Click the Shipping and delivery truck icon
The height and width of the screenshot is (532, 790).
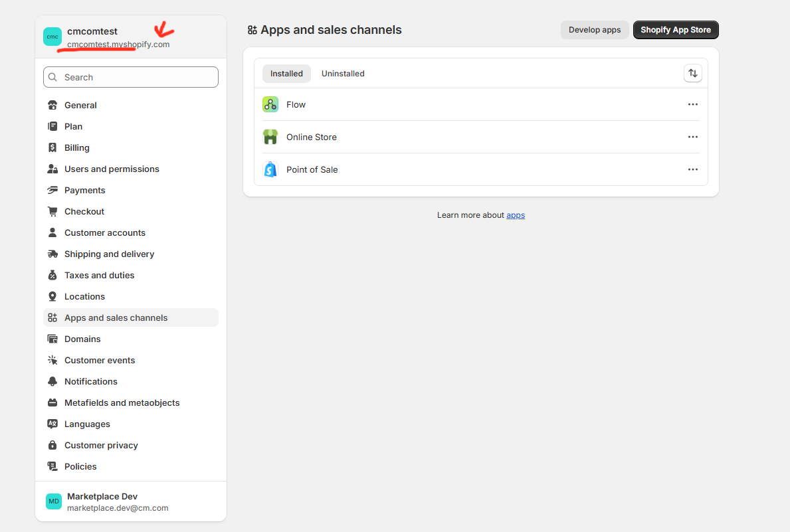pyautogui.click(x=52, y=254)
